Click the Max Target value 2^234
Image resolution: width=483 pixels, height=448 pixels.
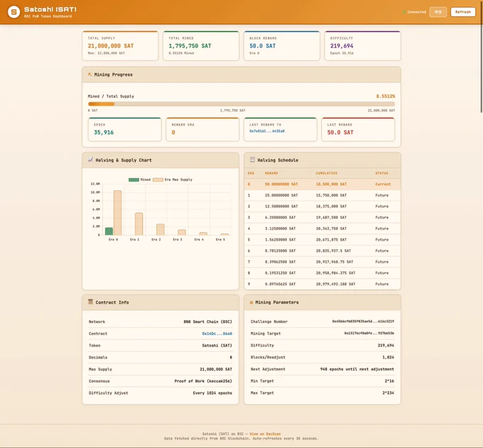pyautogui.click(x=388, y=393)
